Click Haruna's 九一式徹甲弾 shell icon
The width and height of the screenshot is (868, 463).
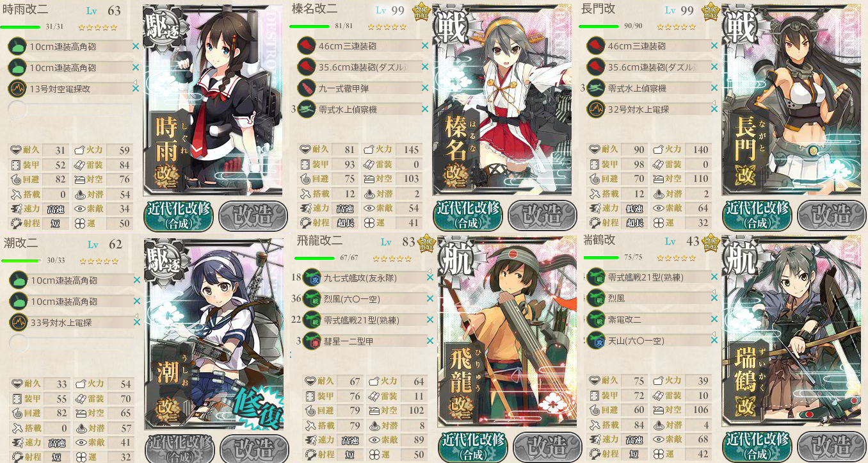[307, 88]
